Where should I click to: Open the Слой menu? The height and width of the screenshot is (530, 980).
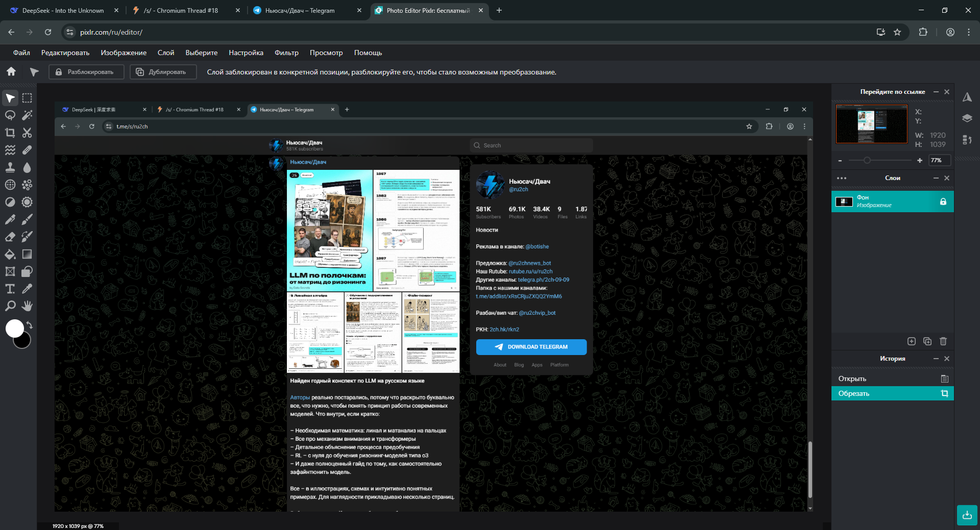[166, 53]
